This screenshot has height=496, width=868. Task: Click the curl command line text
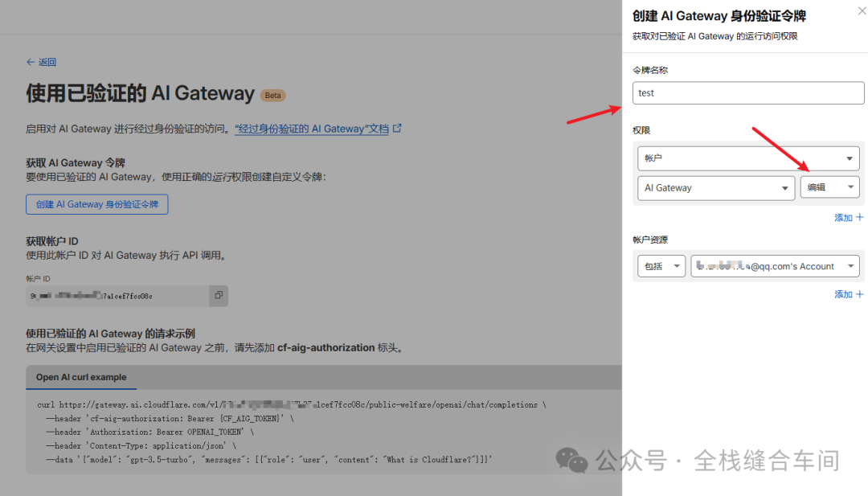click(x=292, y=404)
